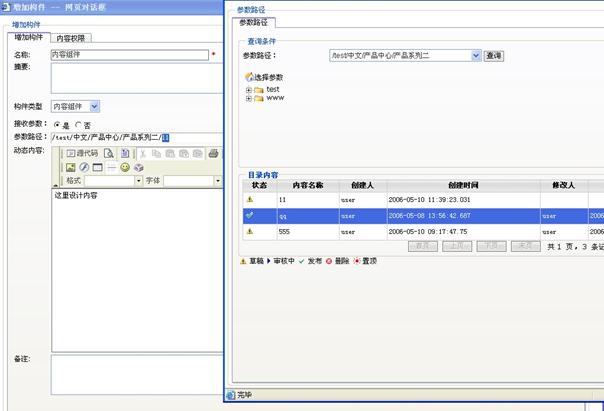This screenshot has width=604, height=411.
Task: Open the 构件类型 dropdown
Action: tap(95, 106)
